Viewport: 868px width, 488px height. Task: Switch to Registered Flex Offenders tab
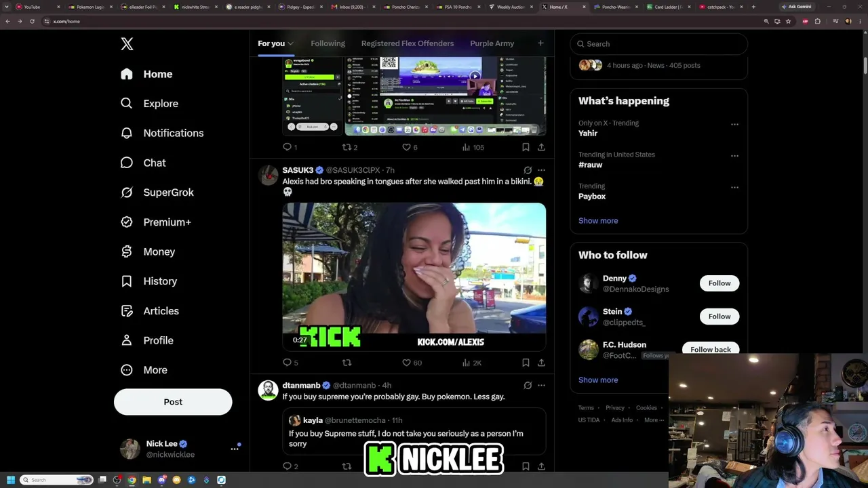pos(408,43)
